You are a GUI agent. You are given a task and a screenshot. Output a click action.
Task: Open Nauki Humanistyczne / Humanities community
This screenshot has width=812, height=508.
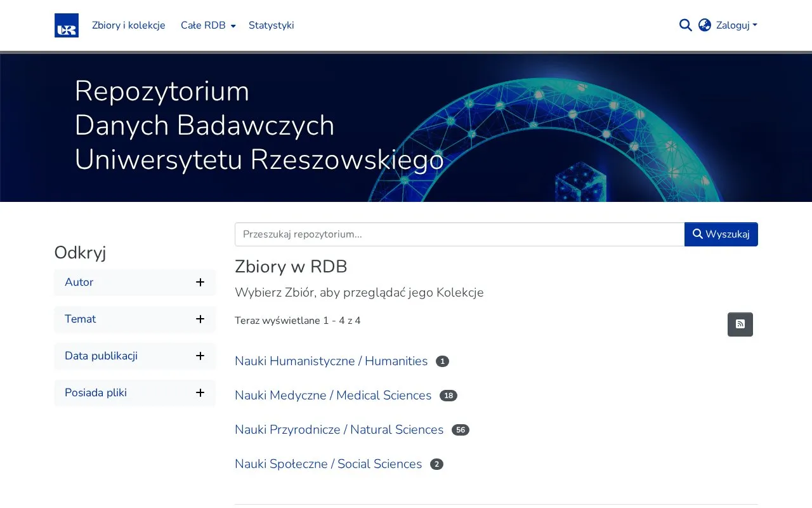coord(331,361)
